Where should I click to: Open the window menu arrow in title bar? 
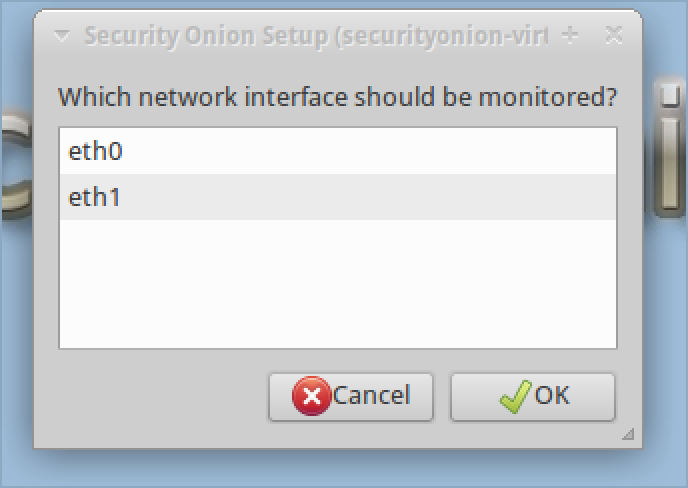coord(63,37)
